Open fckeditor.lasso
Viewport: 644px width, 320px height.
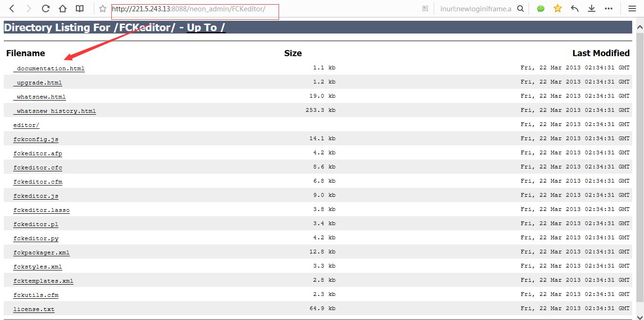[41, 210]
